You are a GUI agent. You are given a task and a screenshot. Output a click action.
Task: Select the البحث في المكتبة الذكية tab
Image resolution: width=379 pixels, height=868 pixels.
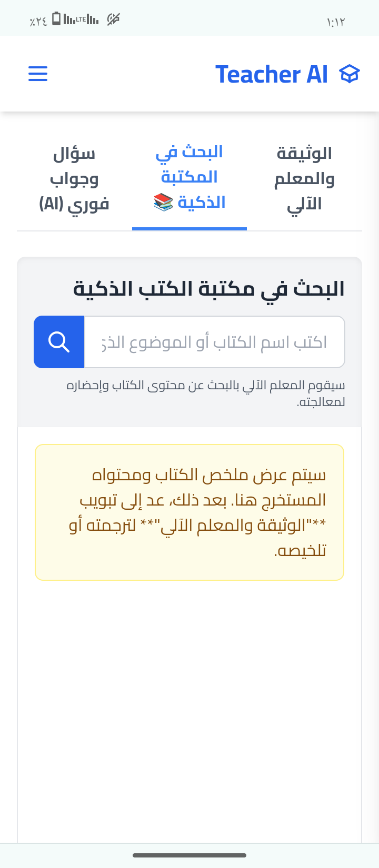coord(189,178)
